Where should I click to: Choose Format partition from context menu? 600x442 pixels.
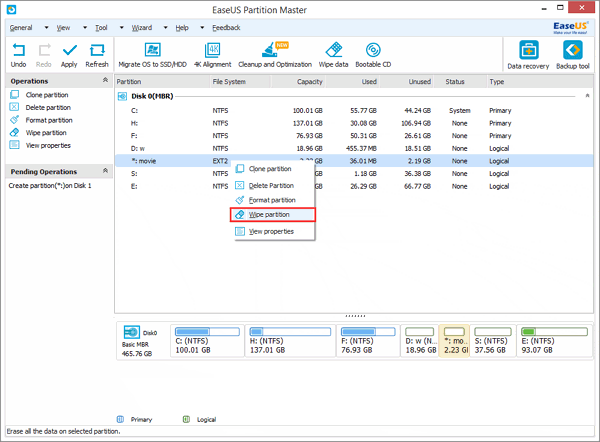(275, 200)
